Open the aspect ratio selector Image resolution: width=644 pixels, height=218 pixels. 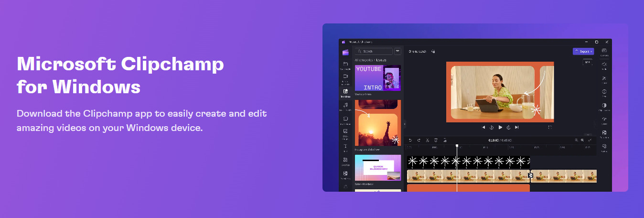587,62
